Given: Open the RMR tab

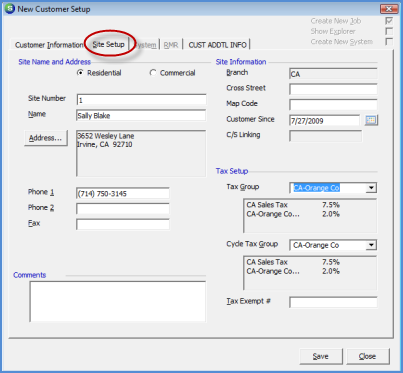Looking at the screenshot, I should tap(171, 45).
